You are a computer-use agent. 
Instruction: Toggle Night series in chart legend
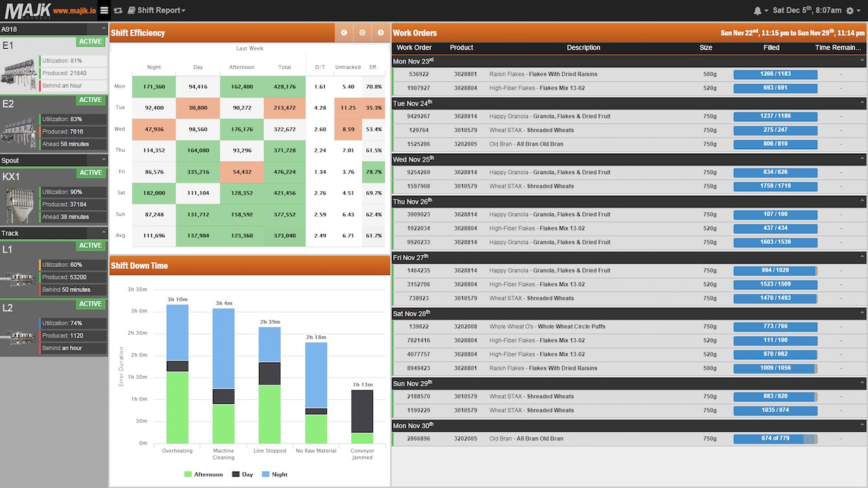click(275, 474)
